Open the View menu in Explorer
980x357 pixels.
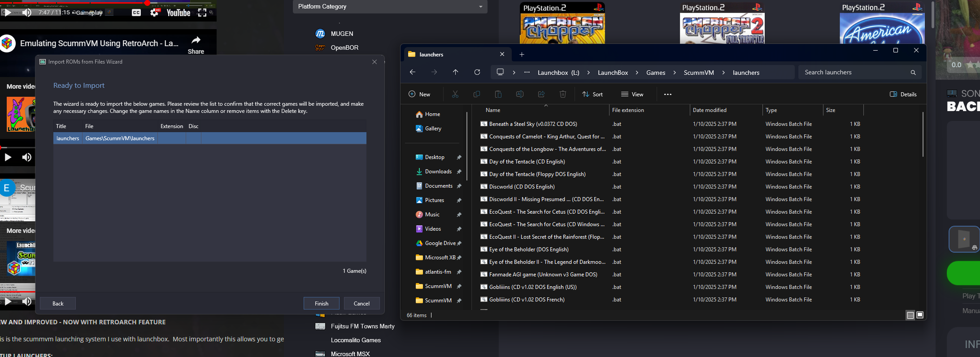point(632,94)
